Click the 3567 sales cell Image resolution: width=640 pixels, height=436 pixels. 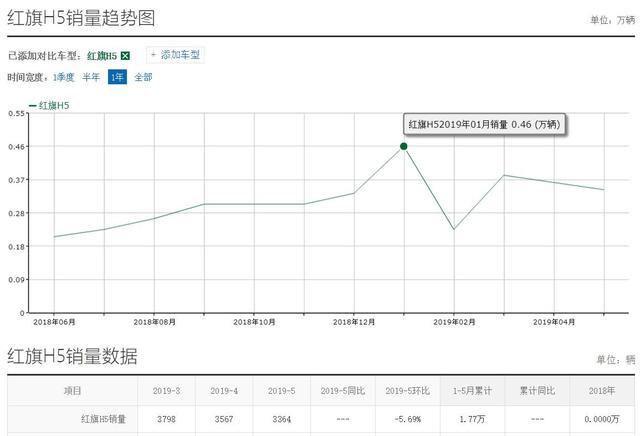[224, 419]
